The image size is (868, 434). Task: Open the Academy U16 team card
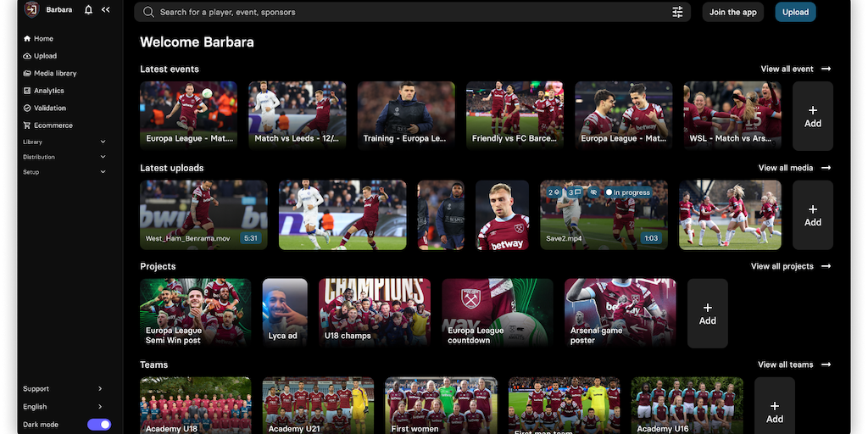pyautogui.click(x=687, y=406)
